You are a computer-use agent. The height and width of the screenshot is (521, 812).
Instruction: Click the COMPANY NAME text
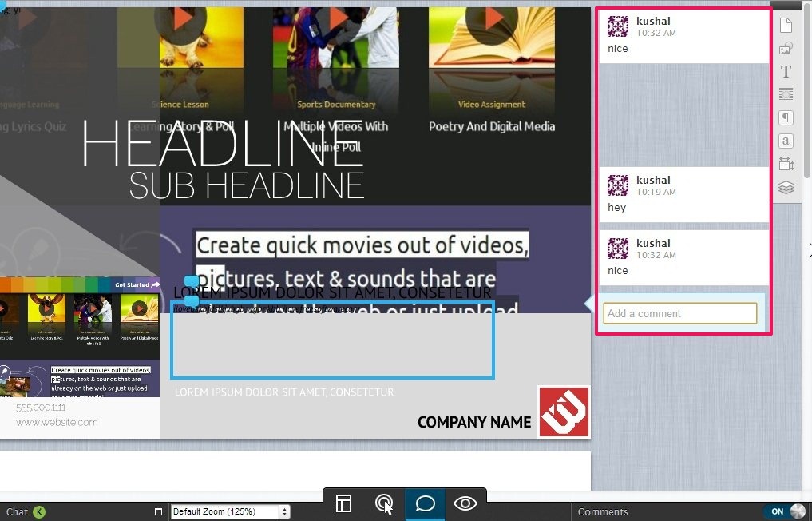(x=473, y=422)
